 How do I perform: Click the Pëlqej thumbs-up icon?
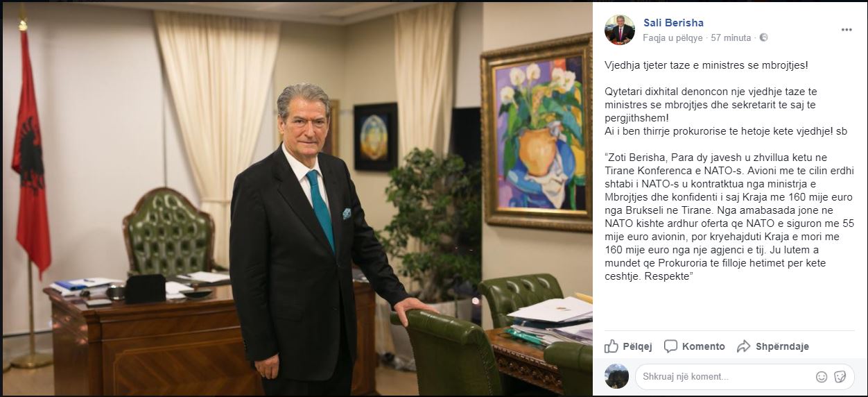click(611, 346)
